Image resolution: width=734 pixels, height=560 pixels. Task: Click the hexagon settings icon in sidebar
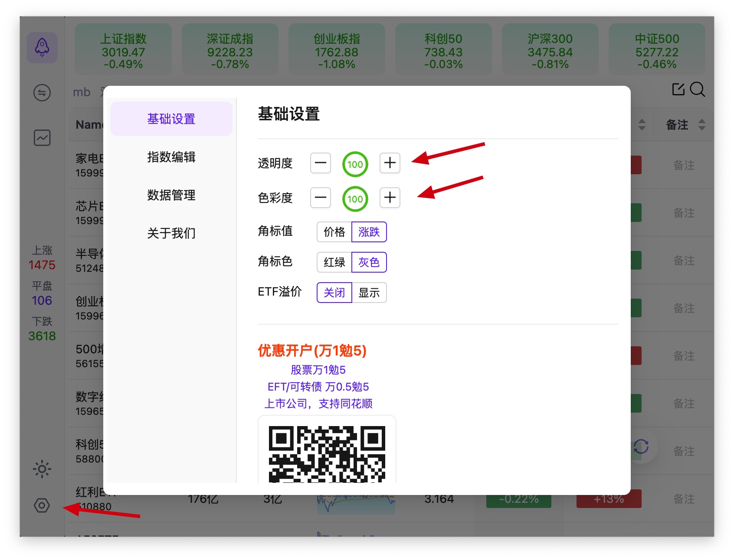42,505
